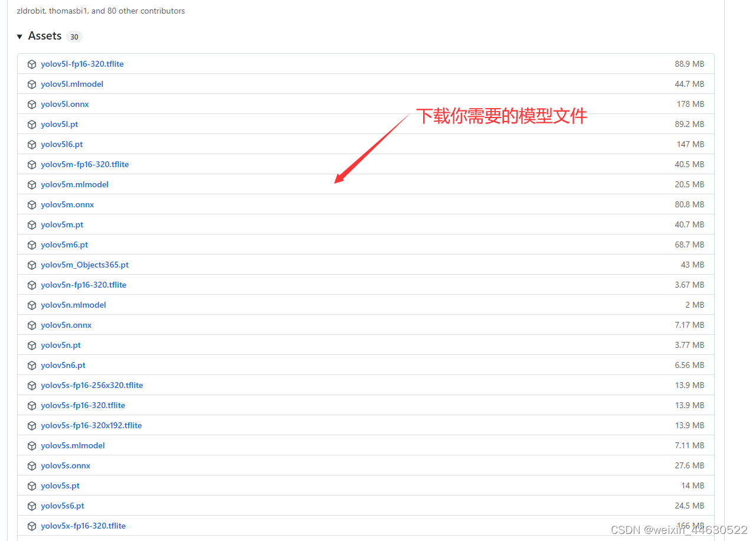The width and height of the screenshot is (756, 541).
Task: Click package icon beside yolov5n.onnx
Action: coord(32,325)
